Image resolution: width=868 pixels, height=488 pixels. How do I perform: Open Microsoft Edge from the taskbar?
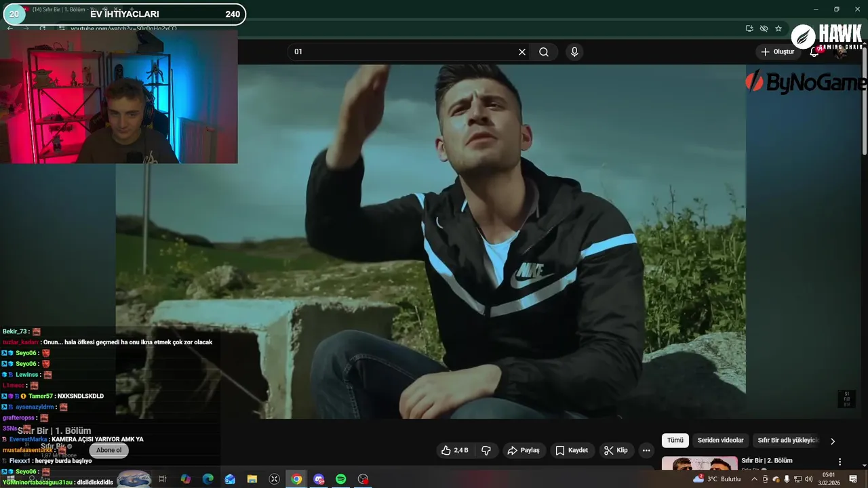tap(208, 479)
